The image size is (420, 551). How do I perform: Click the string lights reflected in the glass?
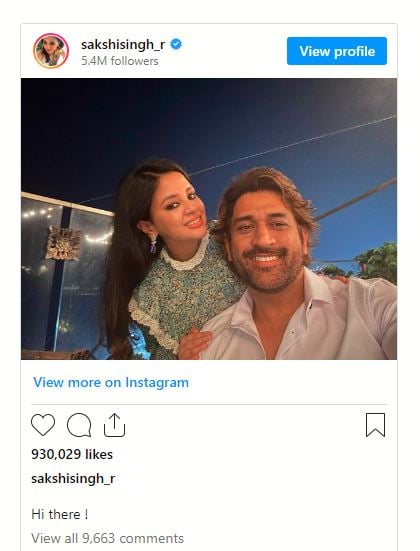click(42, 213)
